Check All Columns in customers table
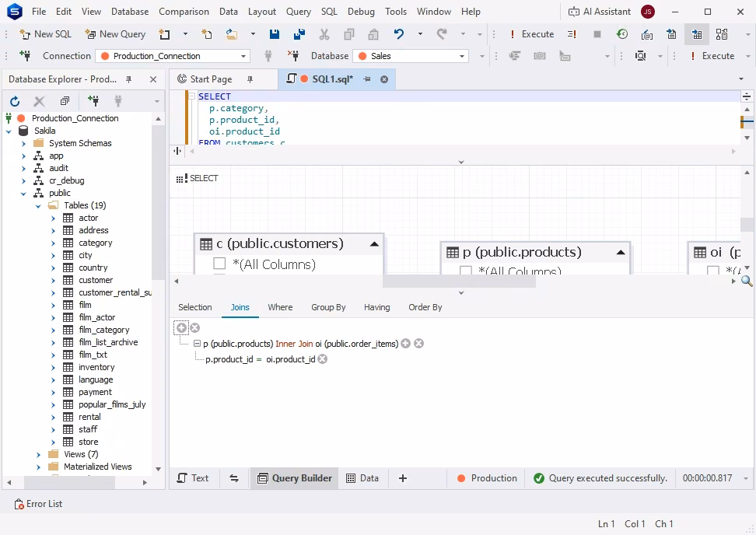The width and height of the screenshot is (756, 535). (219, 264)
